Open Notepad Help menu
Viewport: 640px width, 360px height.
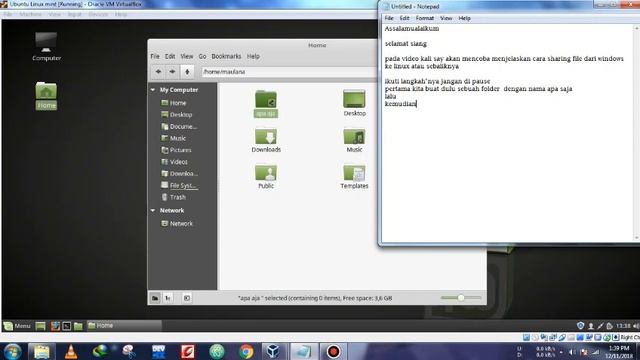(x=464, y=18)
